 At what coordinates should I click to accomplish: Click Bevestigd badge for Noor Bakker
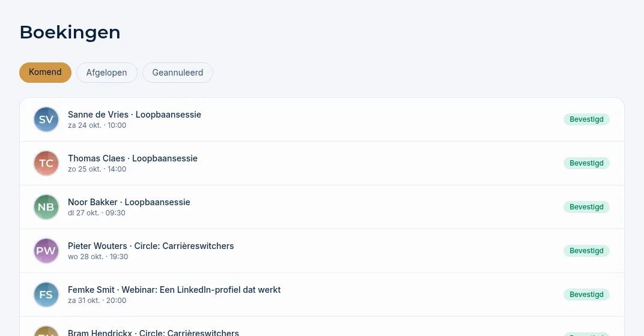pyautogui.click(x=586, y=207)
